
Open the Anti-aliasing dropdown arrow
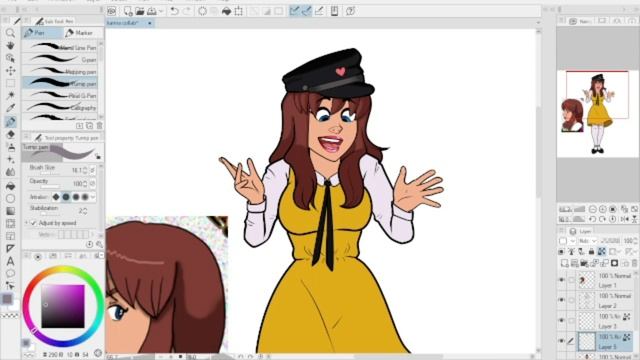[x=93, y=197]
